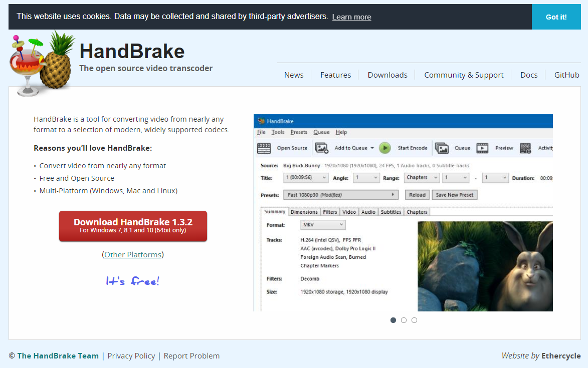
Task: Go to the News page
Action: pos(294,75)
